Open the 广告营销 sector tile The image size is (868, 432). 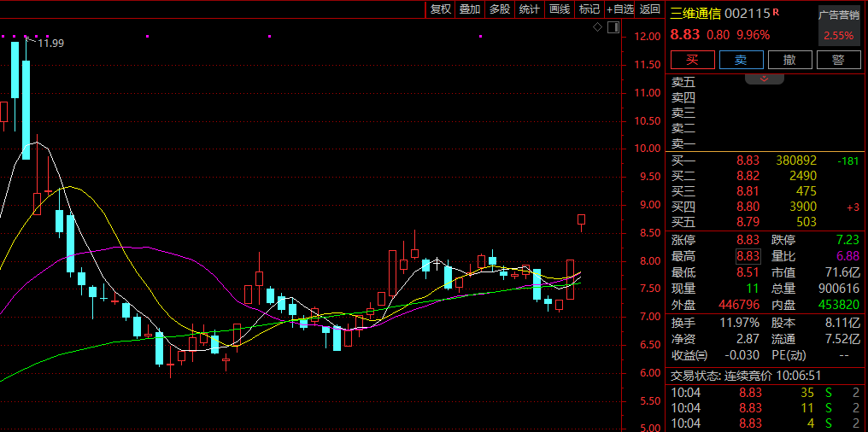[x=839, y=26]
